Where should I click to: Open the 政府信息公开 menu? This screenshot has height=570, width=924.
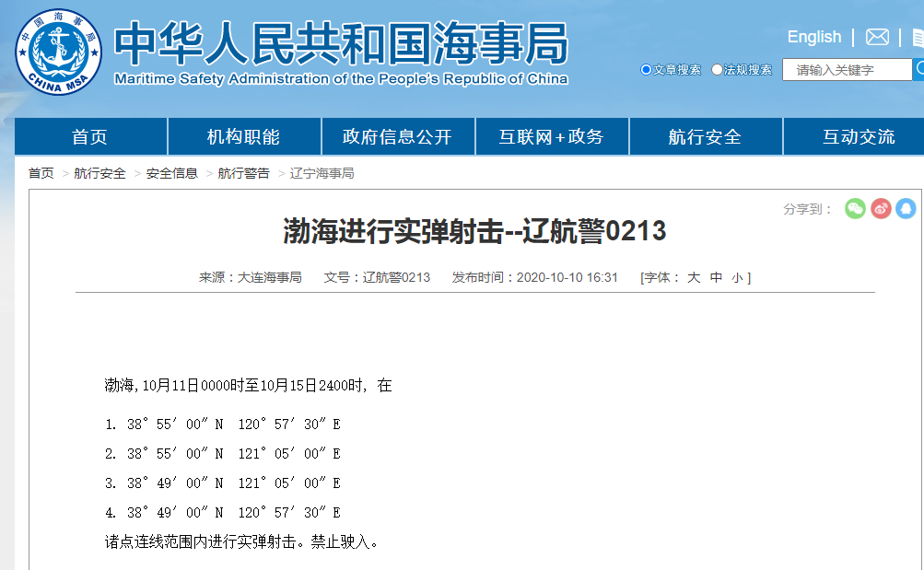pyautogui.click(x=397, y=135)
